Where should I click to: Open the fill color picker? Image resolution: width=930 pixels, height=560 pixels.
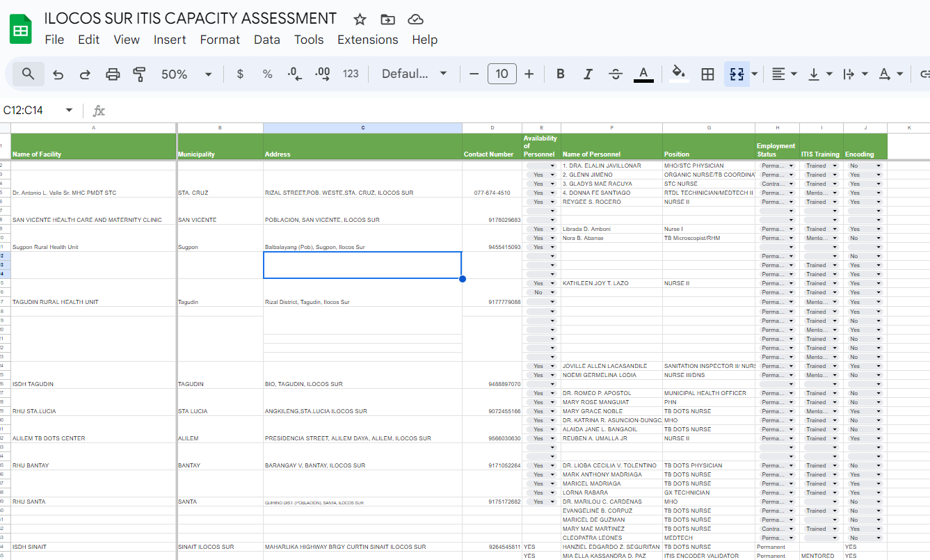click(679, 74)
